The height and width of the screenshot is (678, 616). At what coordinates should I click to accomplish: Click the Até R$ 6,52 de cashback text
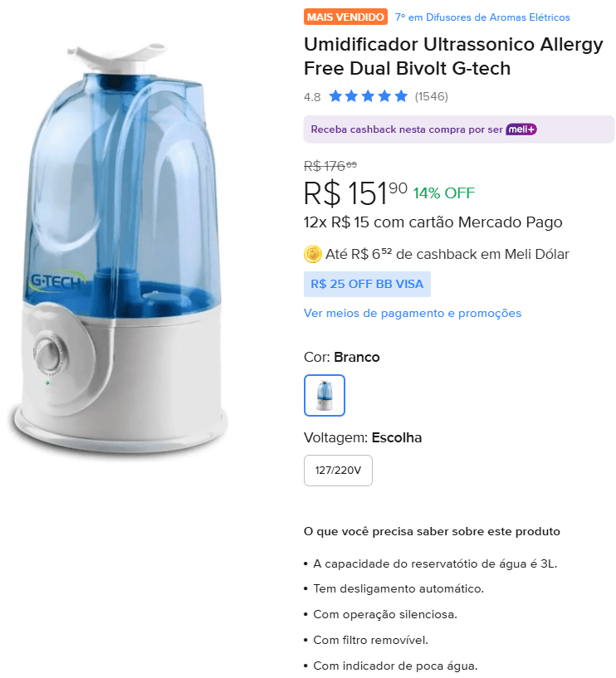click(447, 254)
